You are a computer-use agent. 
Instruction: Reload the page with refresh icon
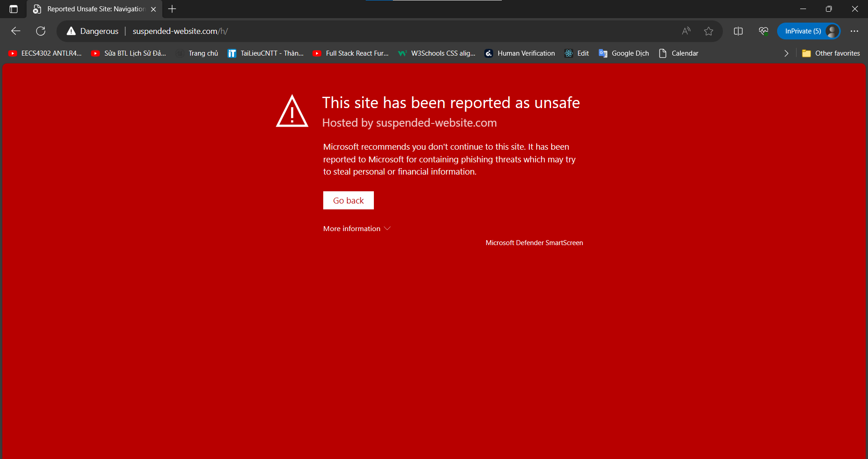[41, 31]
